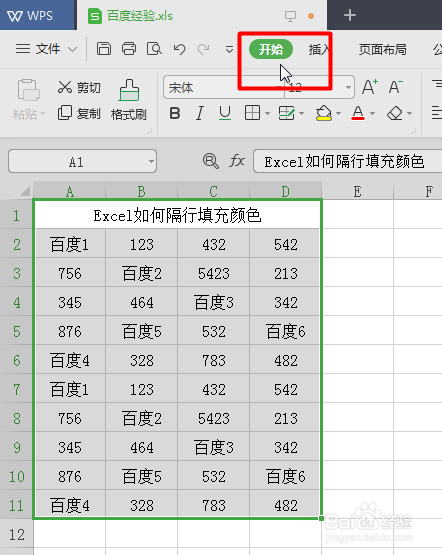Image resolution: width=442 pixels, height=555 pixels.
Task: Select the 百度经验.xls document tab
Action: (140, 16)
